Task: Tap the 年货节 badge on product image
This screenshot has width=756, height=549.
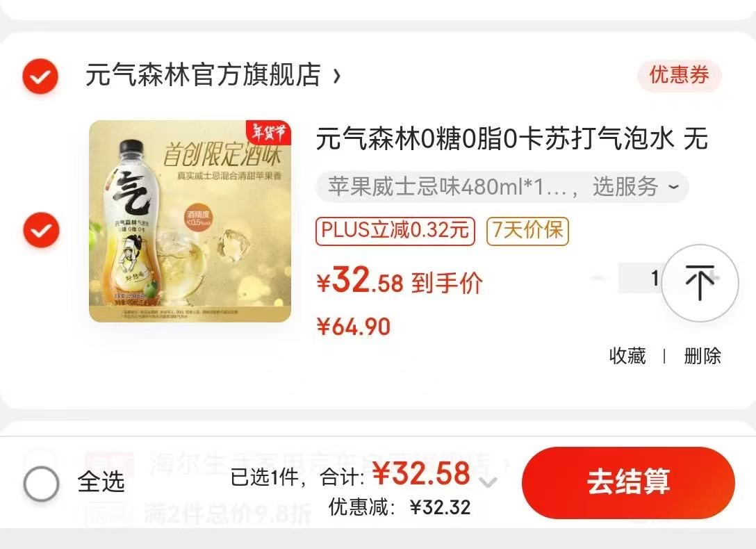Action: click(268, 133)
